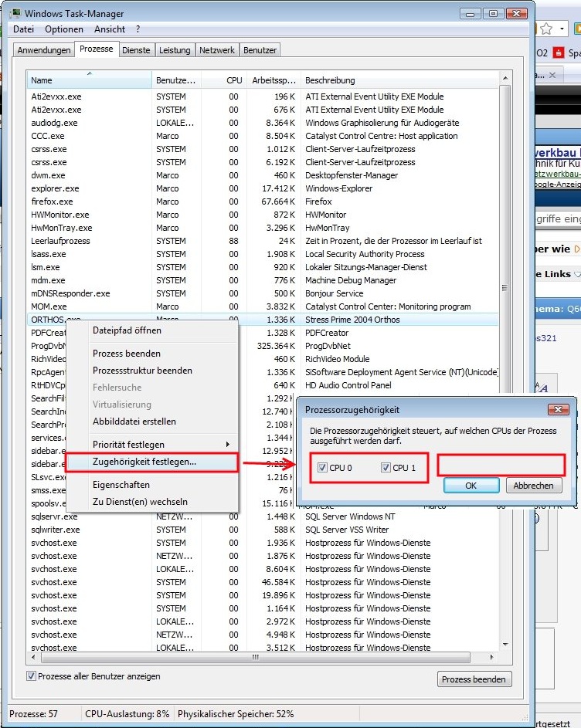Select the mdm.exe process row
Image resolution: width=581 pixels, height=728 pixels.
point(263,280)
